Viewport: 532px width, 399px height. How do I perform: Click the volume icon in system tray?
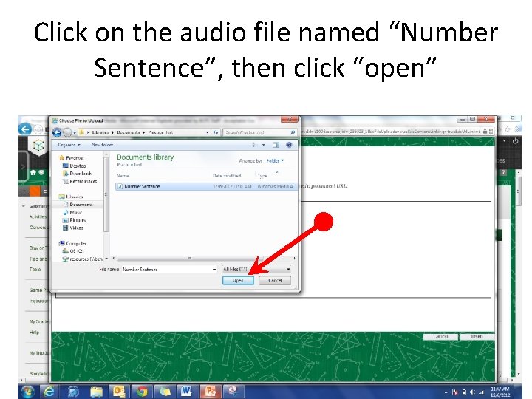473,392
